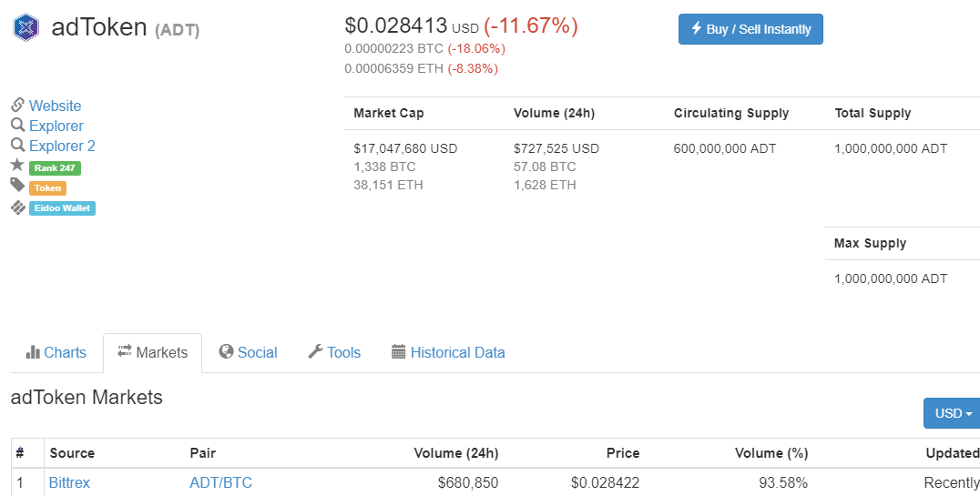Click the Eidoo Wallet badge
This screenshot has width=980, height=496.
pos(62,208)
